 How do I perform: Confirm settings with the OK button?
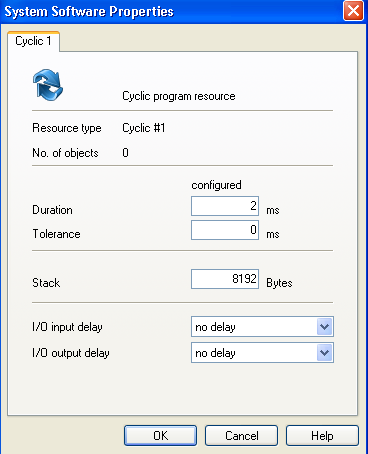point(160,435)
